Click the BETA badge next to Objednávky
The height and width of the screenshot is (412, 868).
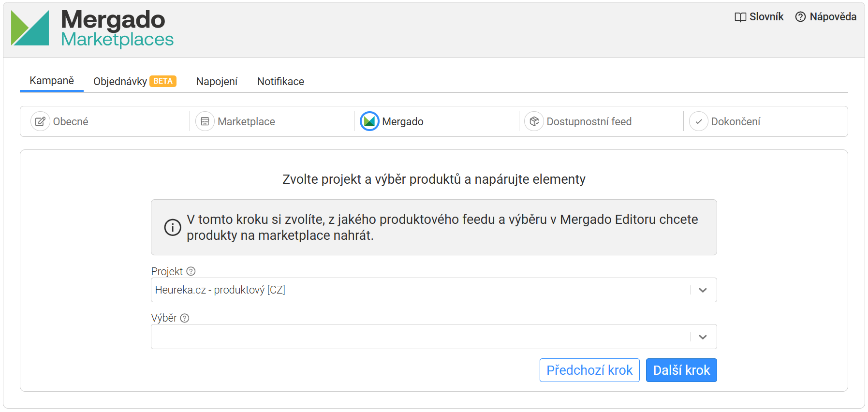[163, 81]
